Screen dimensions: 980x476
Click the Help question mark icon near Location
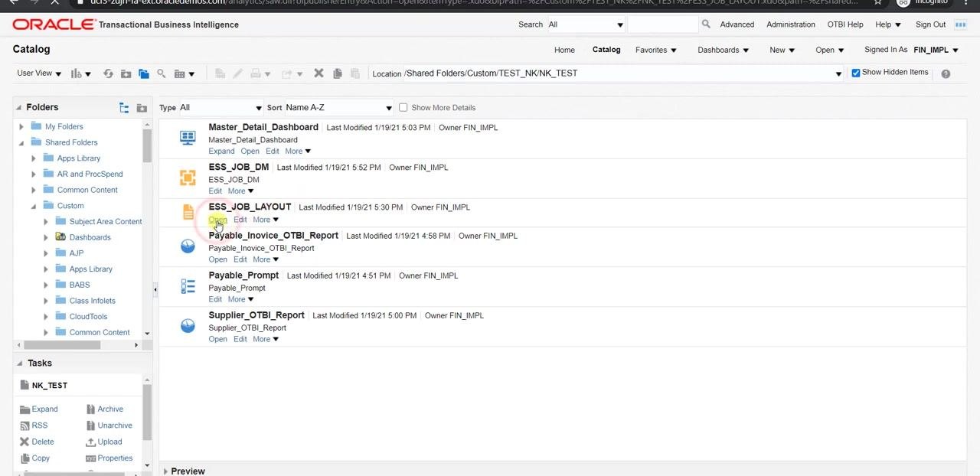[946, 73]
